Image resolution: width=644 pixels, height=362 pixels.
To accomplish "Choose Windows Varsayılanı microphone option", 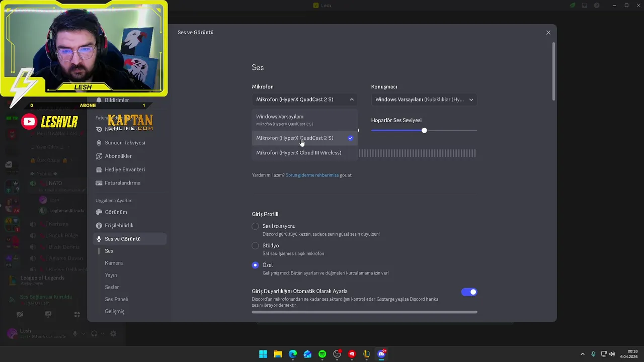I will click(x=305, y=120).
